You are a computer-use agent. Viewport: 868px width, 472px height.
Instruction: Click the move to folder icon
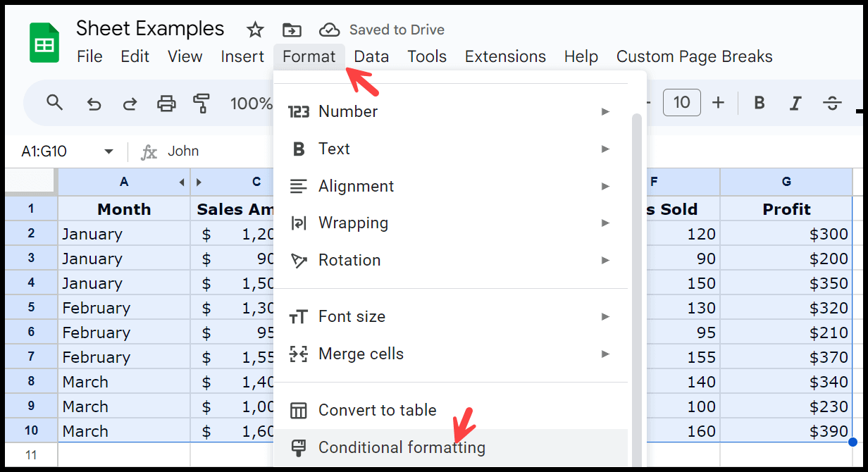coord(291,30)
